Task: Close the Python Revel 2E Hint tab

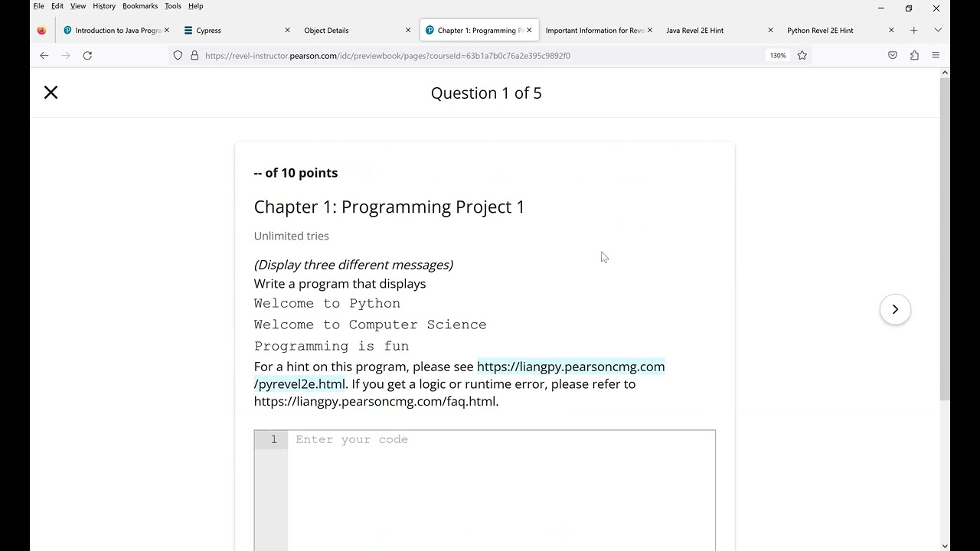Action: click(x=891, y=30)
